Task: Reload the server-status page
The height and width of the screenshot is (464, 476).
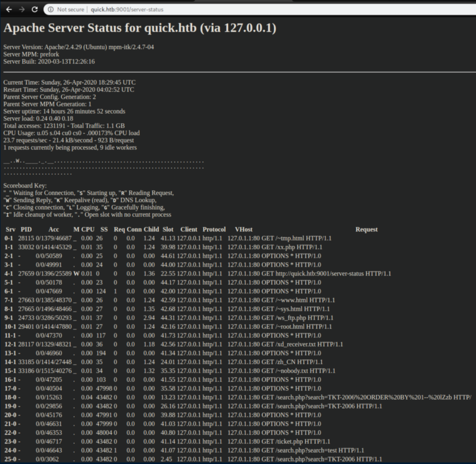Action: click(x=34, y=9)
